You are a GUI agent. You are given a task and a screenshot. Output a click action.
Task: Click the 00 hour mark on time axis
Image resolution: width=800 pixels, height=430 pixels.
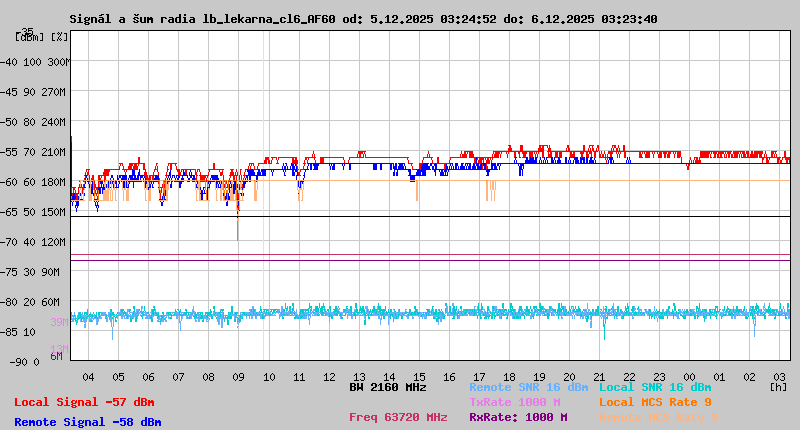[690, 376]
